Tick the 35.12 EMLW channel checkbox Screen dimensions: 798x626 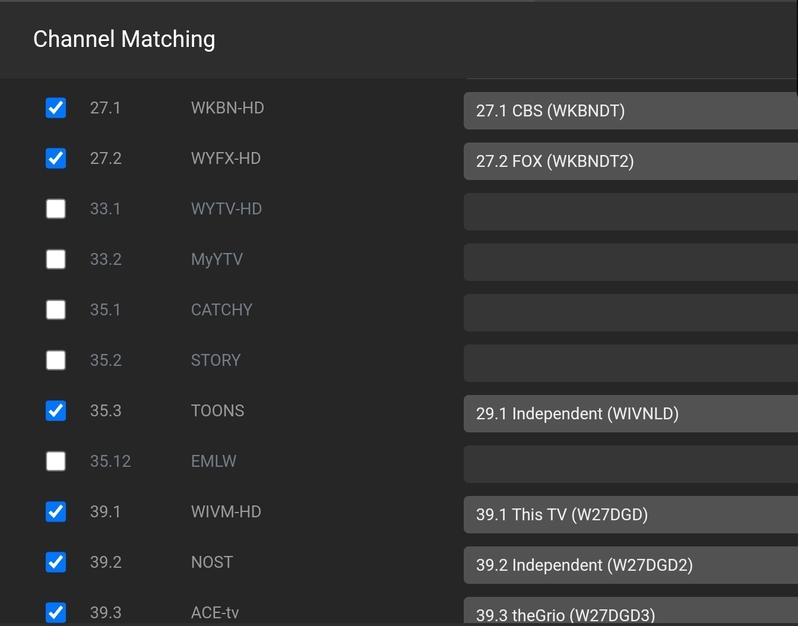tap(56, 461)
